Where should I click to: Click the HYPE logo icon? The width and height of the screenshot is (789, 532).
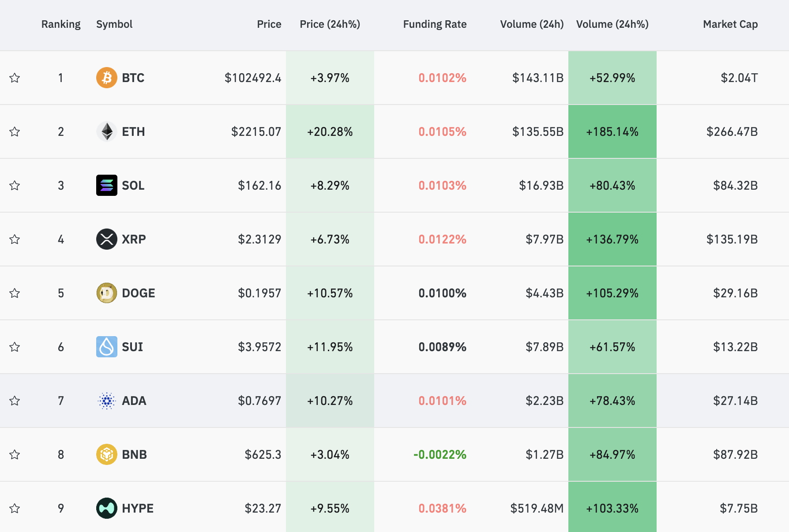106,508
